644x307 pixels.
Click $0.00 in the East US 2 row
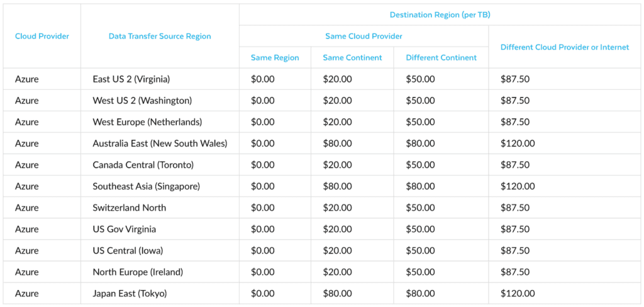[262, 79]
